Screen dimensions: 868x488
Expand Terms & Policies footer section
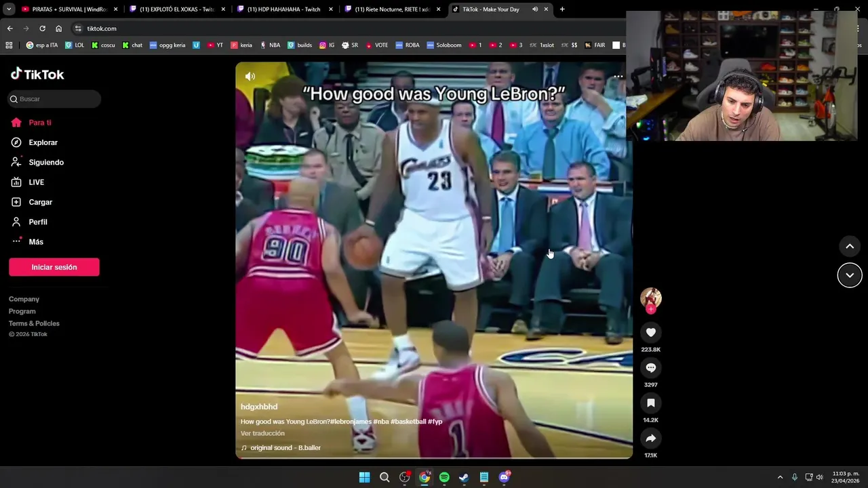click(x=34, y=323)
